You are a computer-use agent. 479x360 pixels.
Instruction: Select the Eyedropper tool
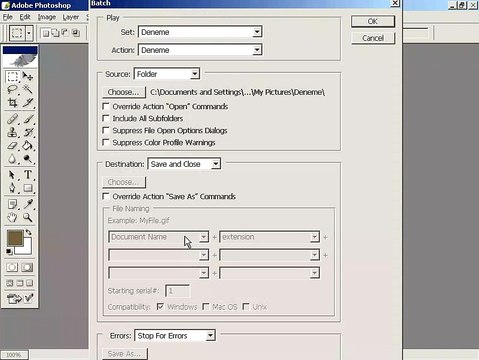(28, 204)
